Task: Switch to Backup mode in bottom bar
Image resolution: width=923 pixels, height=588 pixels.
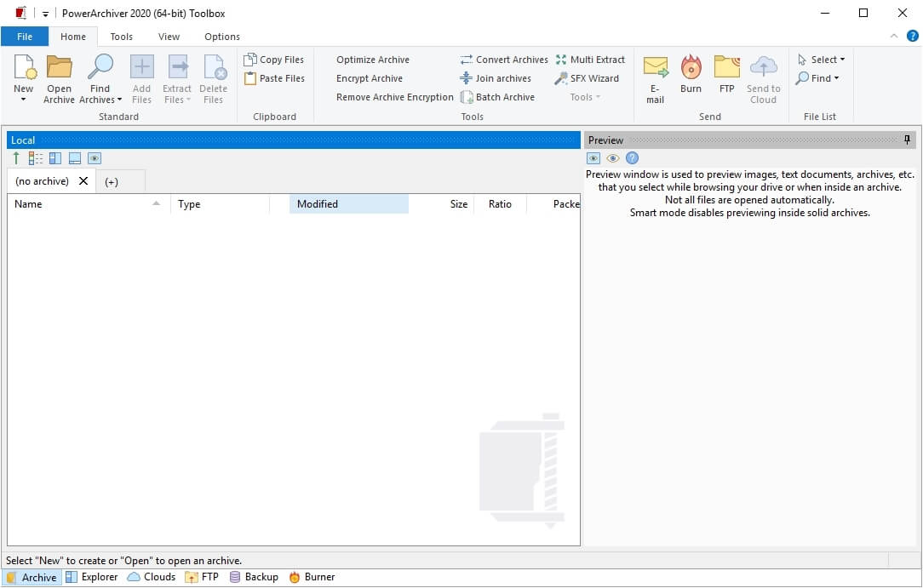Action: [x=254, y=577]
